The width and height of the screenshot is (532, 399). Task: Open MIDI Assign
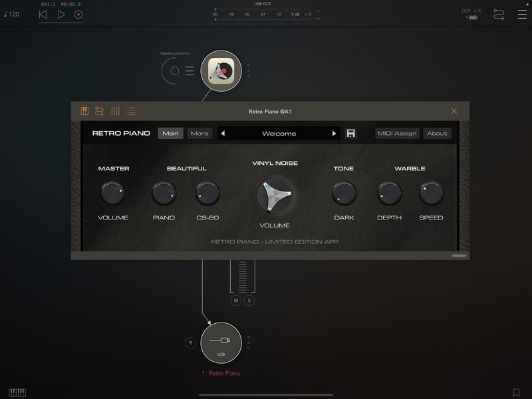tap(397, 134)
